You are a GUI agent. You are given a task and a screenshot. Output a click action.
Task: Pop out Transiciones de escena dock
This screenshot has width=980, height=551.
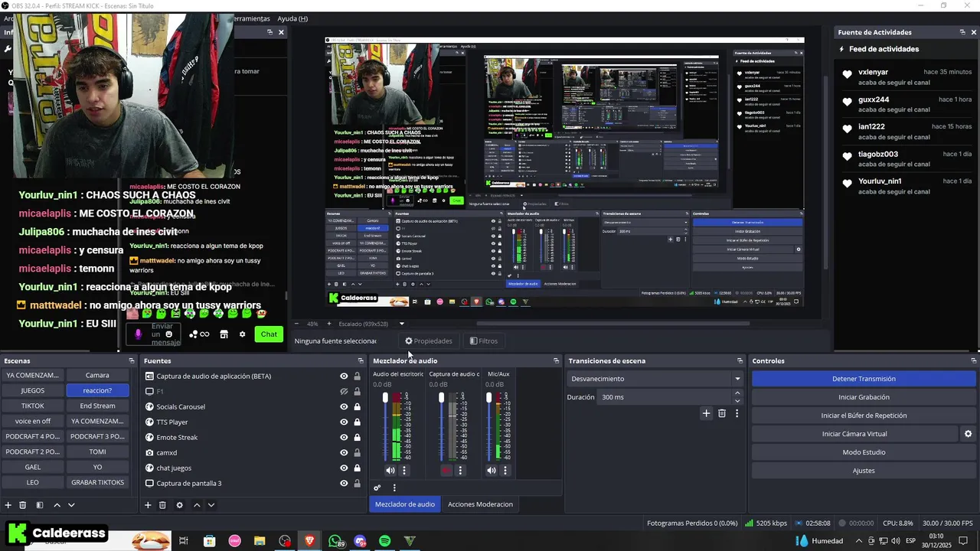(x=740, y=360)
